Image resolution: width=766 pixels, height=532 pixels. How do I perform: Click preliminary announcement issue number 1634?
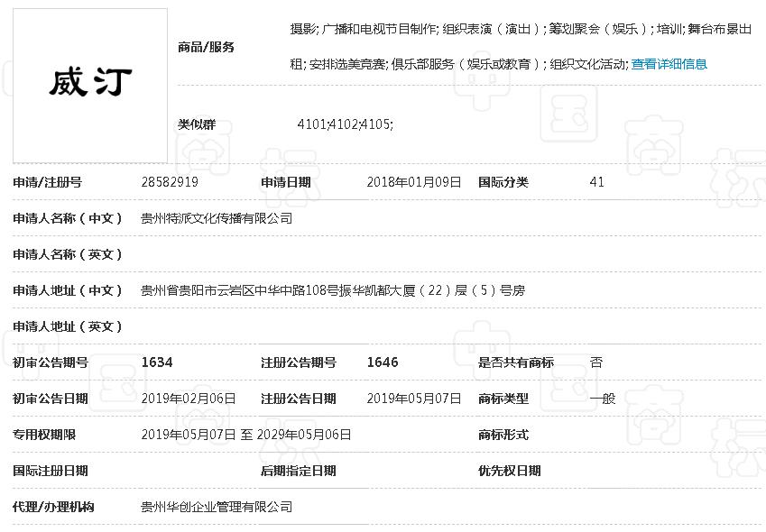point(157,362)
